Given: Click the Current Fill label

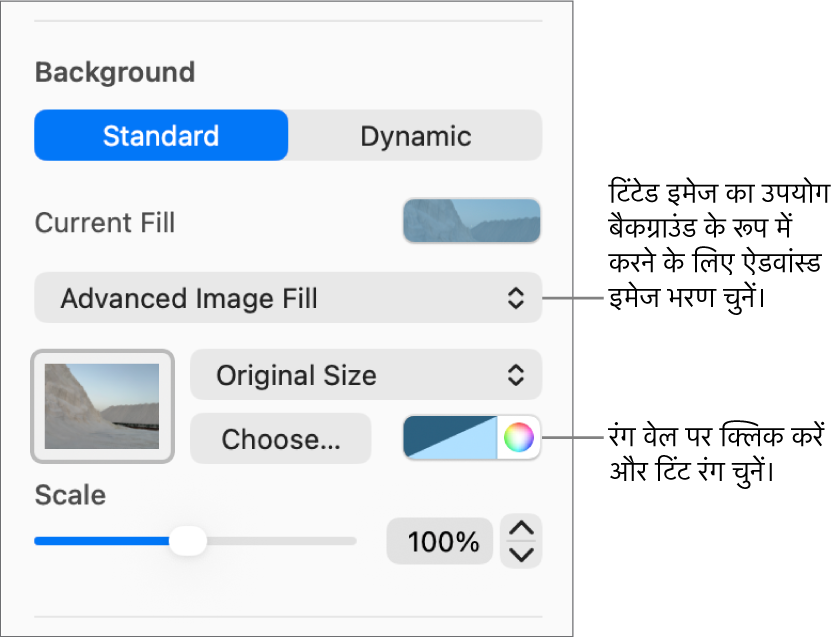Looking at the screenshot, I should click(105, 222).
